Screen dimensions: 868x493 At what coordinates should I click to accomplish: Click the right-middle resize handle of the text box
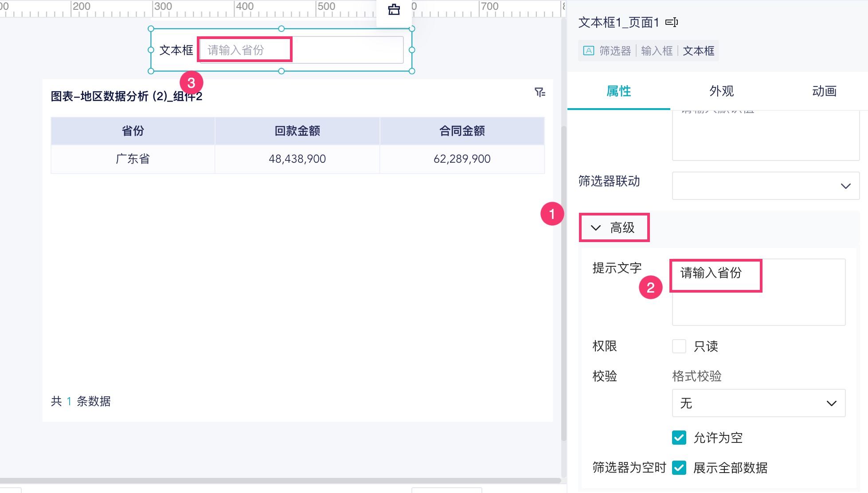412,50
